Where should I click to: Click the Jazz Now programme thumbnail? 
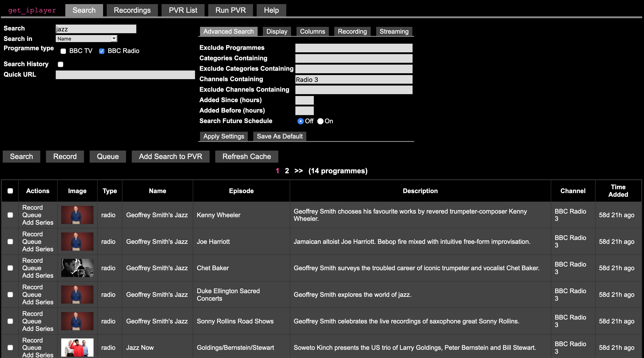coord(77,347)
